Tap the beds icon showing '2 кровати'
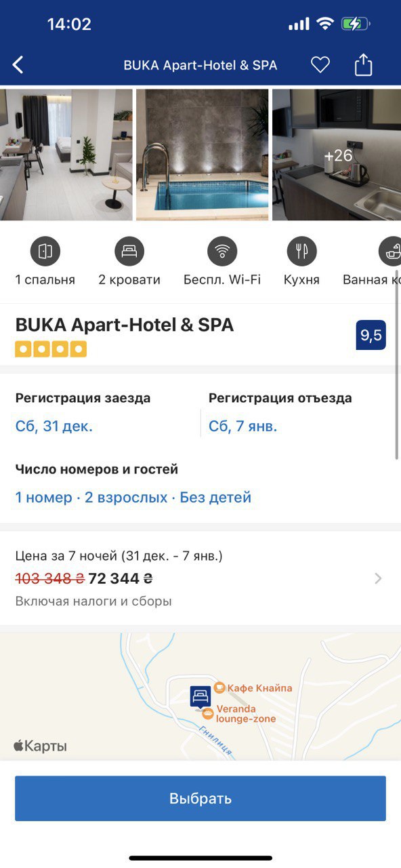The image size is (401, 868). [128, 252]
